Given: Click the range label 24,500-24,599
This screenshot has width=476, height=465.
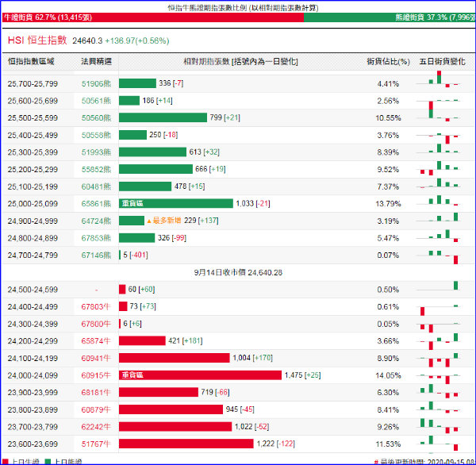Looking at the screenshot, I should point(33,290).
